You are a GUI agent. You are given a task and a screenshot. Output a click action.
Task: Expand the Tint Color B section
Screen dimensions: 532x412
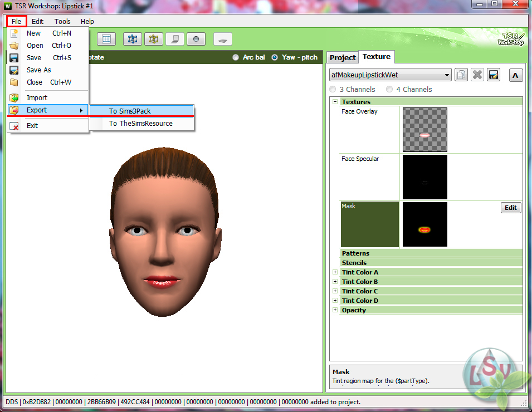[335, 282]
